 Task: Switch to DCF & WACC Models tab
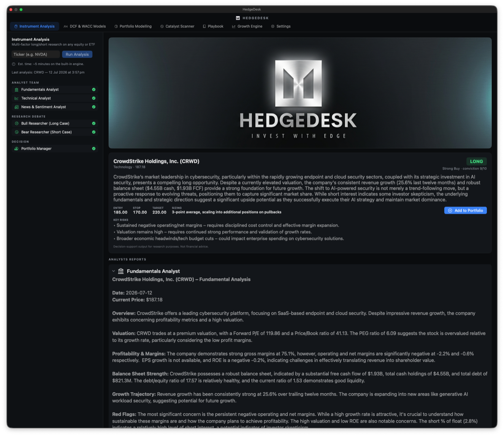click(x=84, y=26)
